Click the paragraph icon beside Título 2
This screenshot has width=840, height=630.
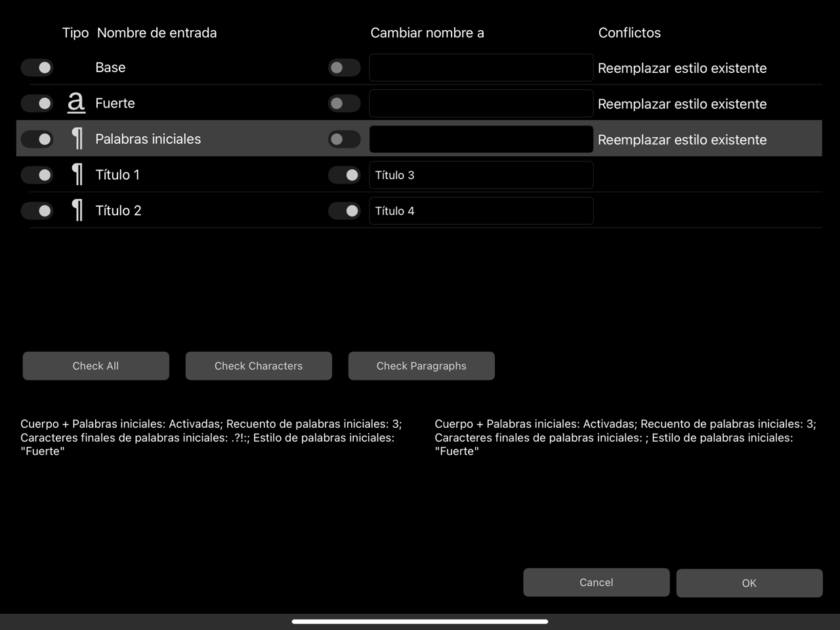pyautogui.click(x=76, y=210)
